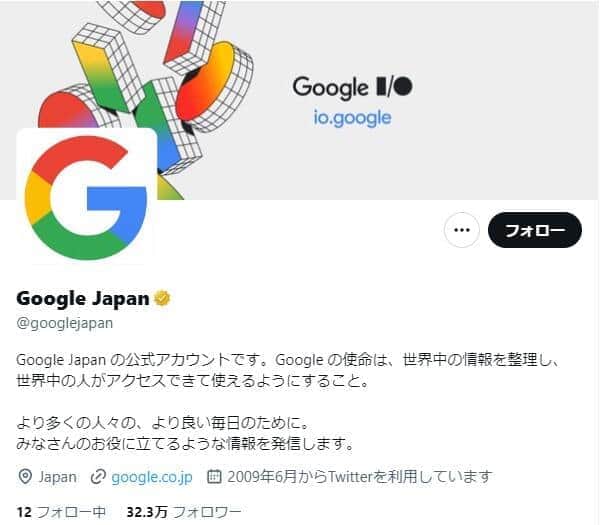The width and height of the screenshot is (600, 525).
Task: Open the three-dot more options menu
Action: coord(461,230)
